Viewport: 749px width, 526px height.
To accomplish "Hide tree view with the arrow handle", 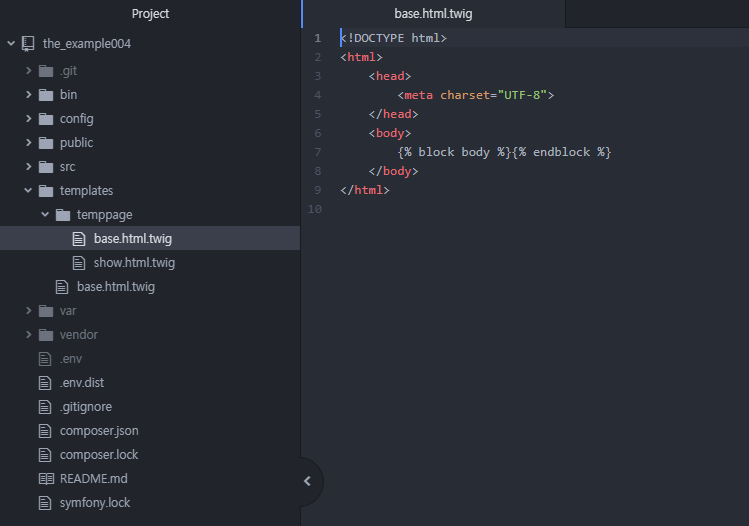I will 307,481.
